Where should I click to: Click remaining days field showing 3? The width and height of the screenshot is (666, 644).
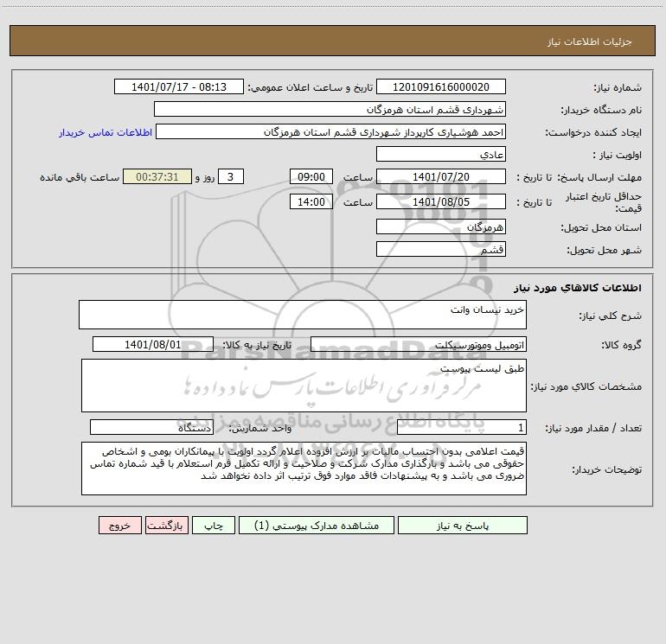[231, 176]
